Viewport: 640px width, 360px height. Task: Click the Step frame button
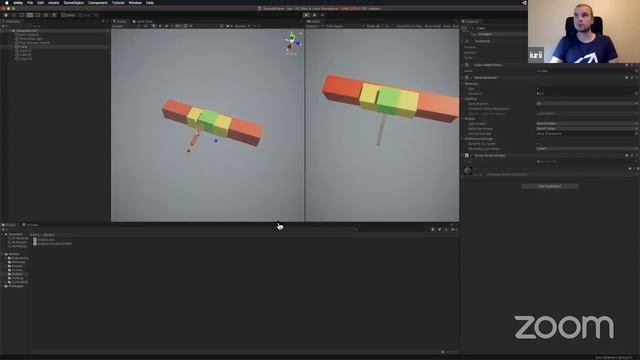coord(322,15)
